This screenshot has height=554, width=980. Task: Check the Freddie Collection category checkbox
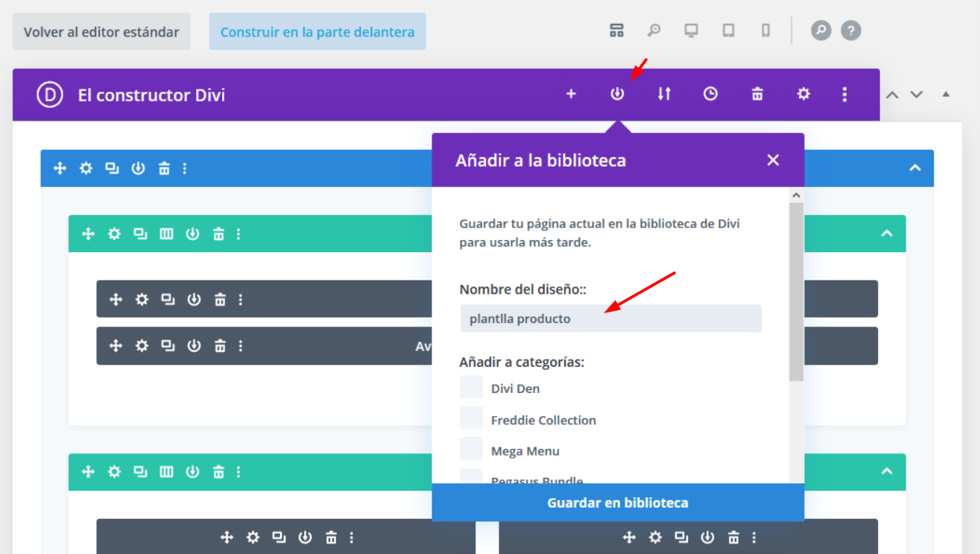471,418
